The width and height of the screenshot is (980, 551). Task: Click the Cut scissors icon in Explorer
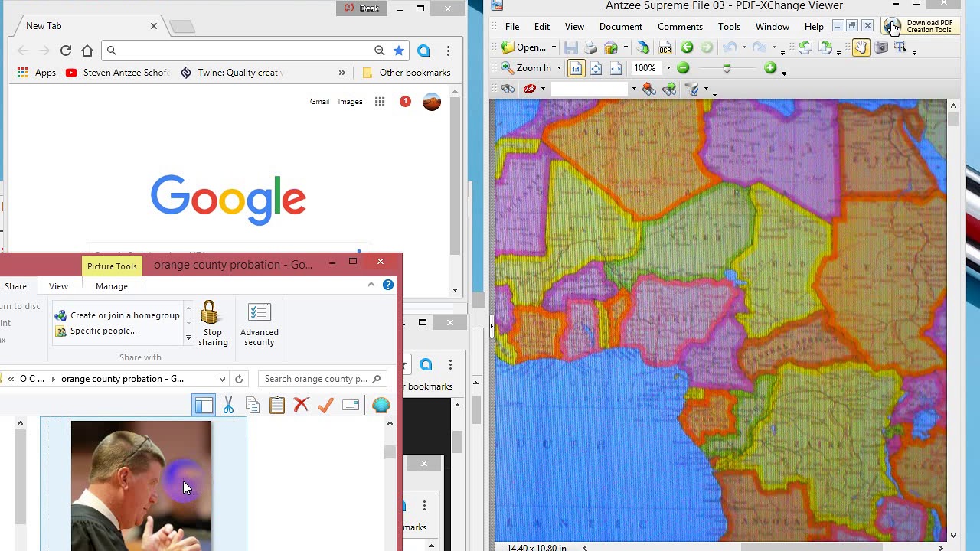(x=228, y=406)
